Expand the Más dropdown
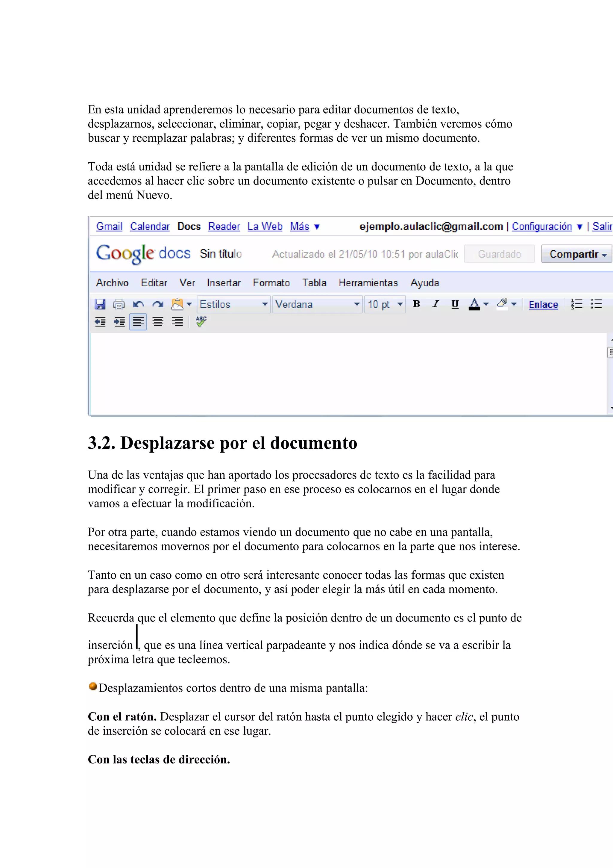The image size is (613, 868). [305, 226]
